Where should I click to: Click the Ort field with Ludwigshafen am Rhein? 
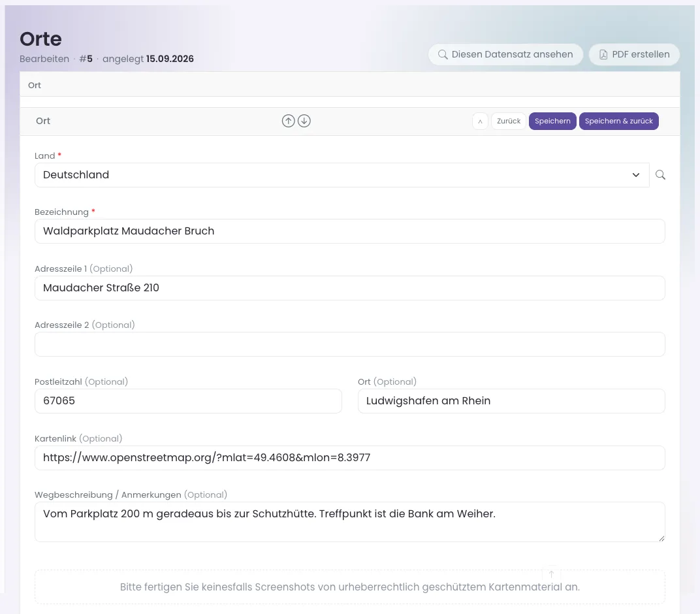pyautogui.click(x=511, y=401)
